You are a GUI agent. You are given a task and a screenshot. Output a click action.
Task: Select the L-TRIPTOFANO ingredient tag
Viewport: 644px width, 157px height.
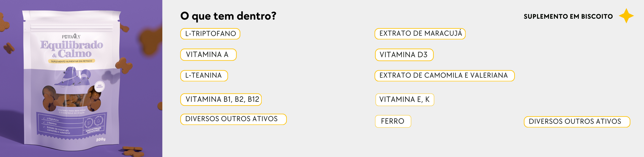[x=210, y=34]
